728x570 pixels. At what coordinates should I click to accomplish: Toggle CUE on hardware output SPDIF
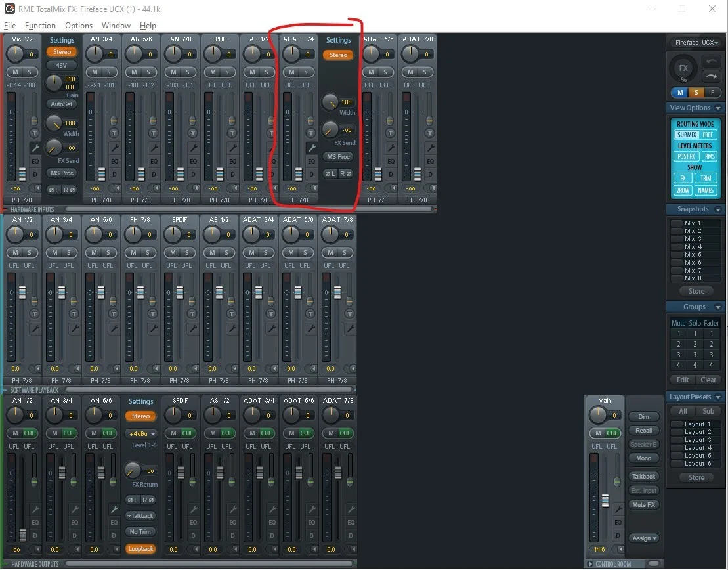pos(187,433)
